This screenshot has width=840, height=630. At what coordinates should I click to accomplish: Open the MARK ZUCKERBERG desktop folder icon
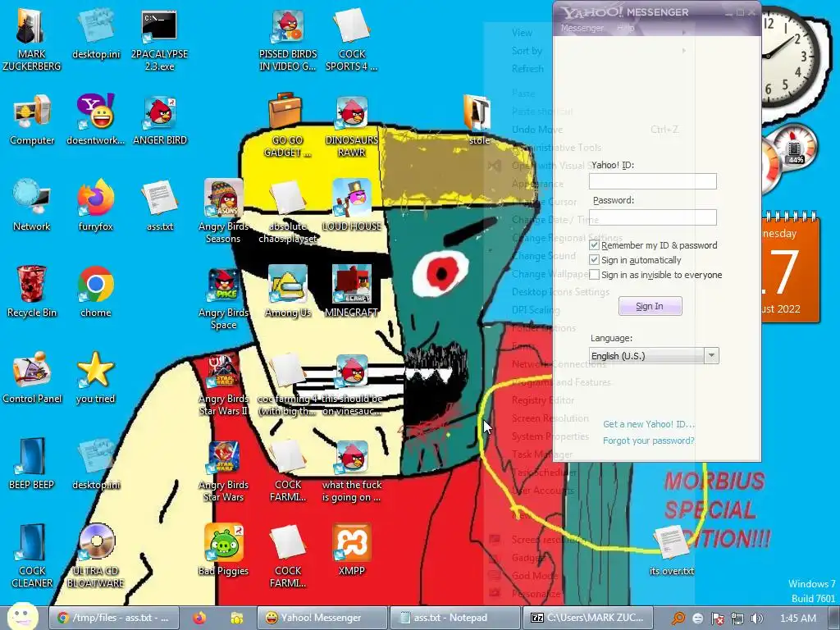(x=31, y=39)
